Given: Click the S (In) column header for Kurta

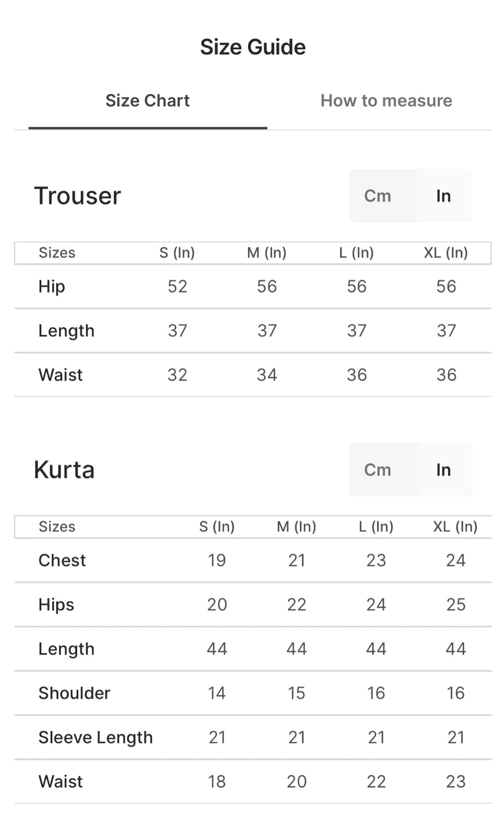Looking at the screenshot, I should point(217,527).
